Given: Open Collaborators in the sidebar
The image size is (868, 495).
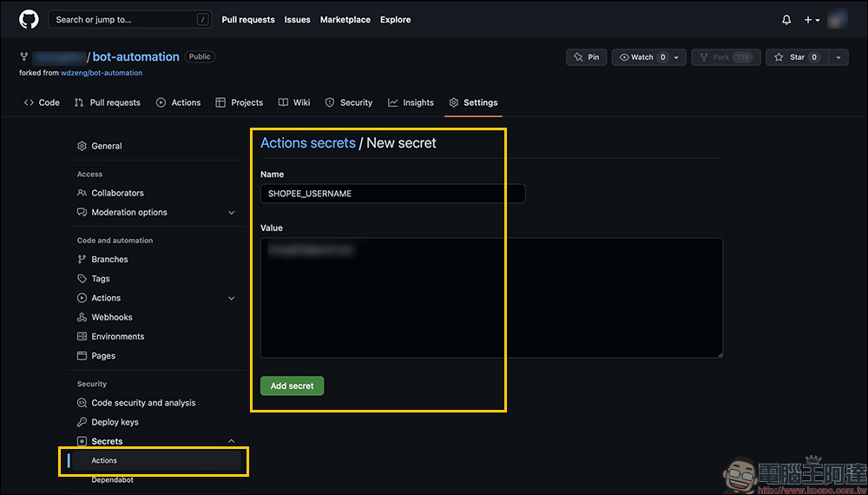Looking at the screenshot, I should pyautogui.click(x=117, y=193).
